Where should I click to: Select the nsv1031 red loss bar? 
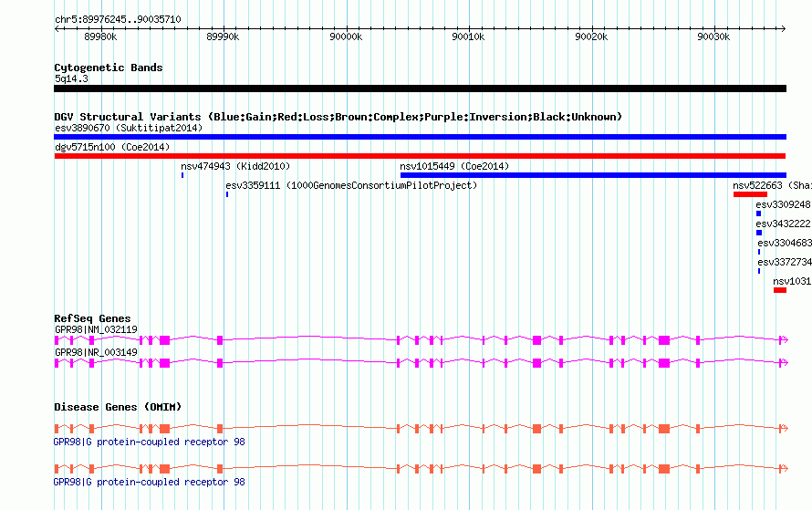click(780, 290)
